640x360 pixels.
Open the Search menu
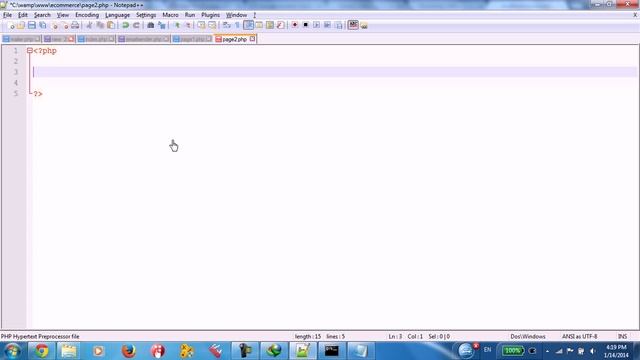[x=42, y=15]
